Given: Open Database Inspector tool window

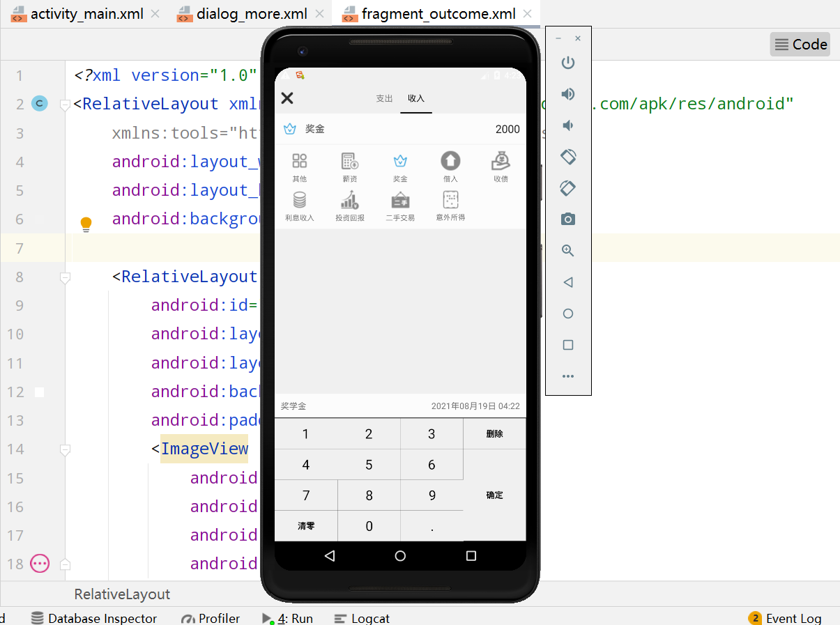Looking at the screenshot, I should point(94,618).
